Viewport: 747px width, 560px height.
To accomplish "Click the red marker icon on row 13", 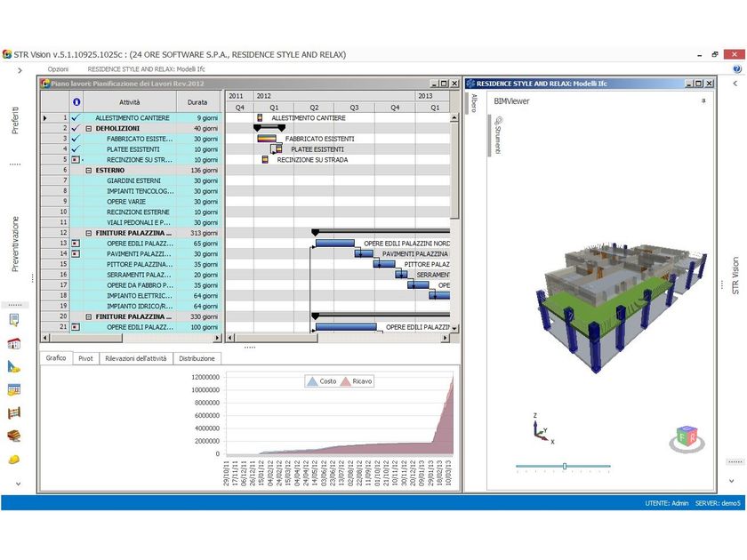I will point(76,244).
